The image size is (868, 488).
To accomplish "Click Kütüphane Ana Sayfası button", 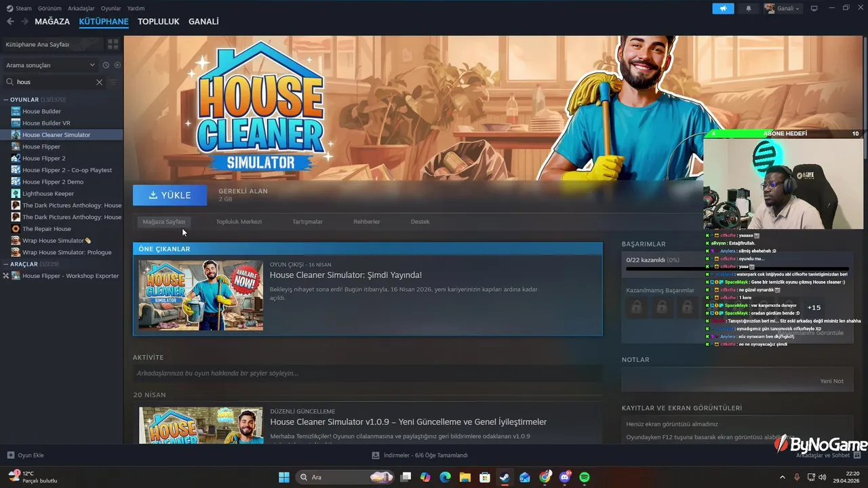I will [53, 44].
